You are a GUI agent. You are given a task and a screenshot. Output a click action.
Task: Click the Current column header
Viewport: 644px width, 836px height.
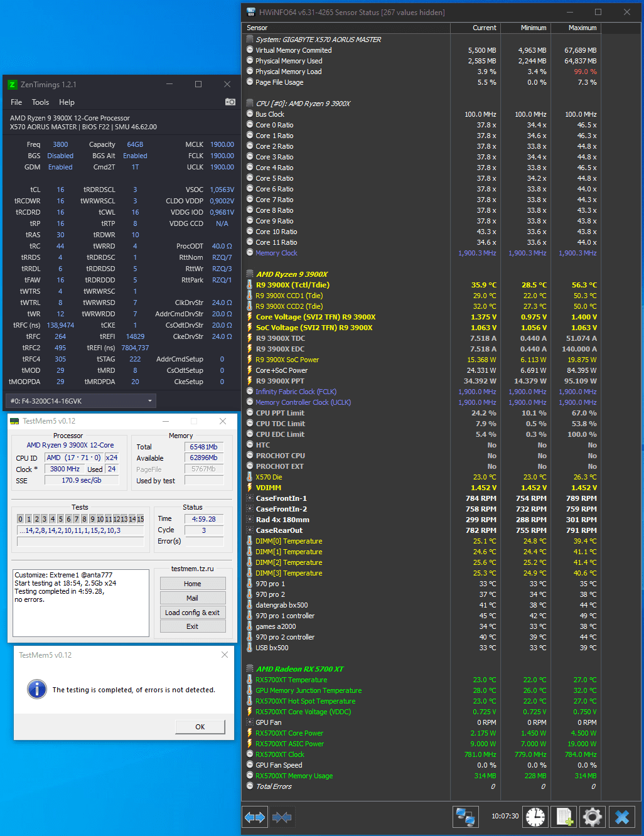(x=475, y=28)
